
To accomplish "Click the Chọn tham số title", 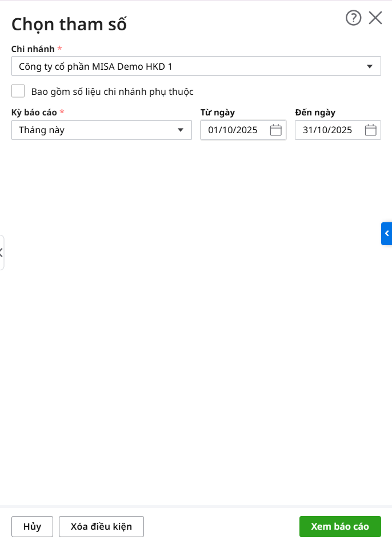I will [69, 25].
